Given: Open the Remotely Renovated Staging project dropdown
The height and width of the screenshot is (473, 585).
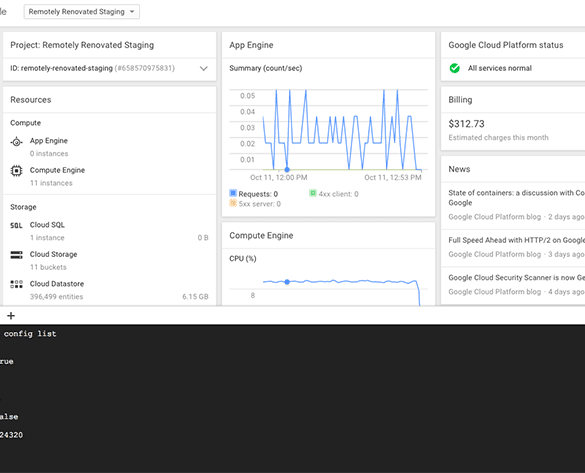Looking at the screenshot, I should (82, 12).
